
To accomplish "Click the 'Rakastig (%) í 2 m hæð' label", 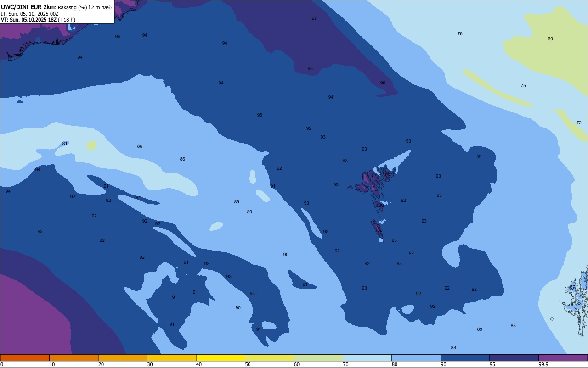I will pyautogui.click(x=84, y=7).
